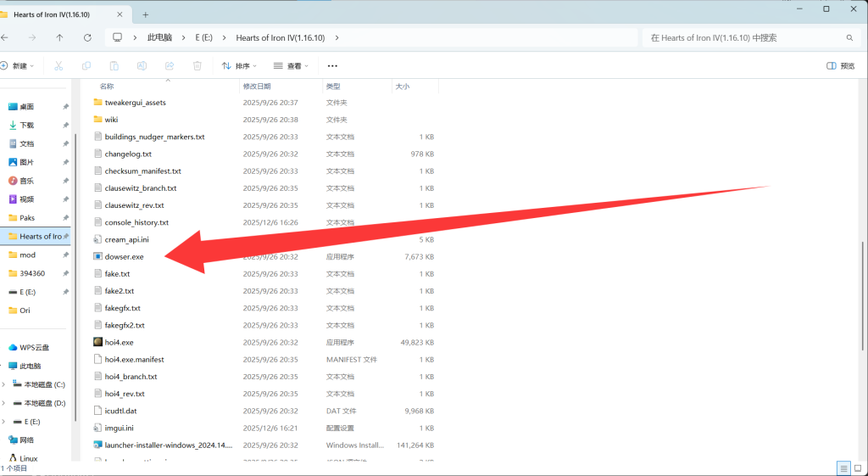Click the Copy icon in toolbar

click(x=86, y=65)
